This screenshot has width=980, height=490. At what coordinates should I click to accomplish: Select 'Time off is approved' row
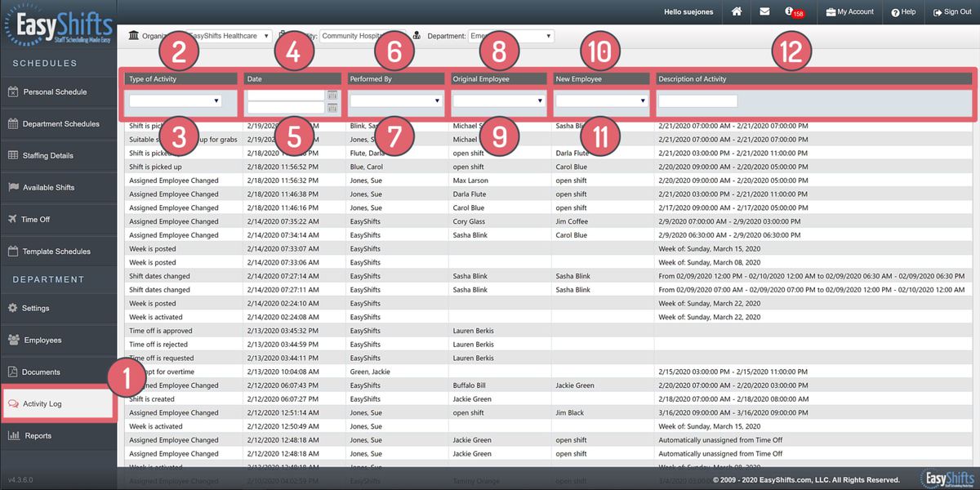[x=548, y=331]
